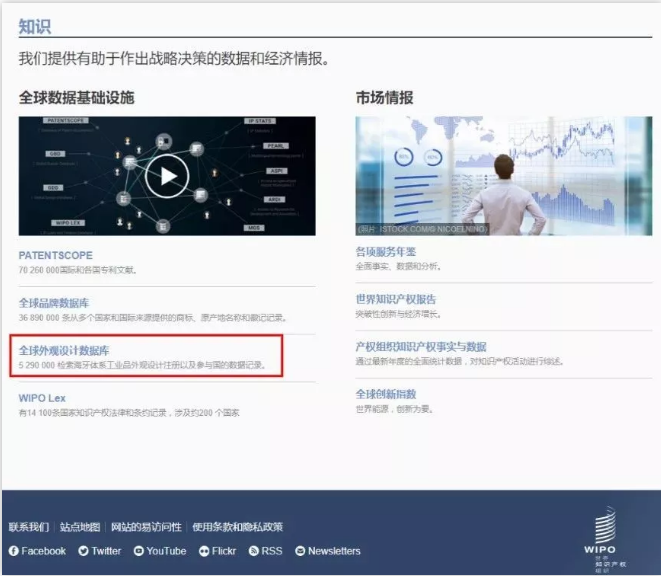This screenshot has width=661, height=576.
Task: Click the 市场情报 heading
Action: (x=384, y=97)
